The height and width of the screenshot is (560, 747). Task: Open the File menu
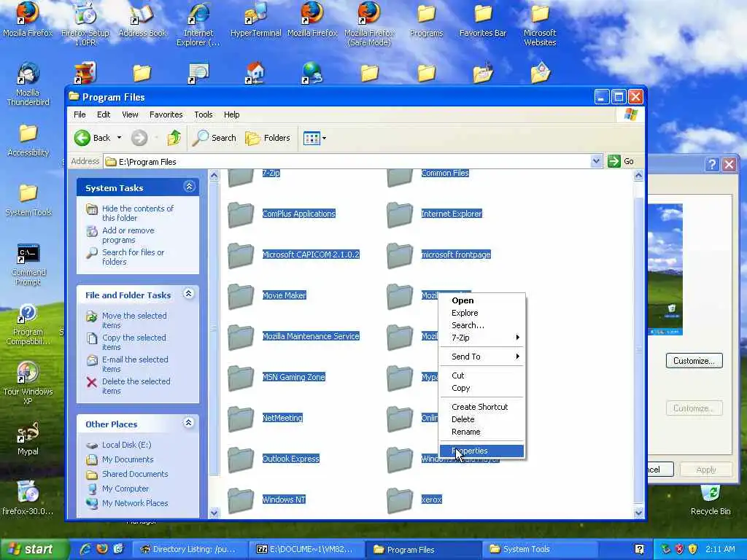tap(80, 114)
